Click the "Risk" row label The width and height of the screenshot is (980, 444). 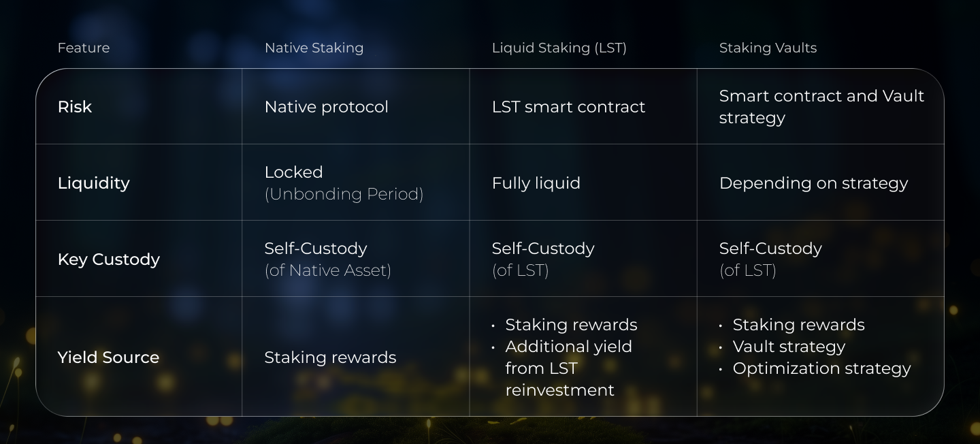point(75,107)
